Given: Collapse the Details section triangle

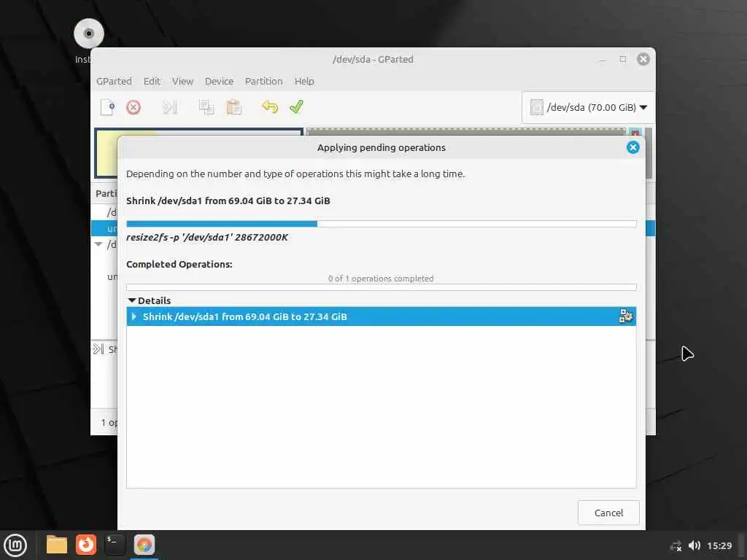Looking at the screenshot, I should 132,300.
